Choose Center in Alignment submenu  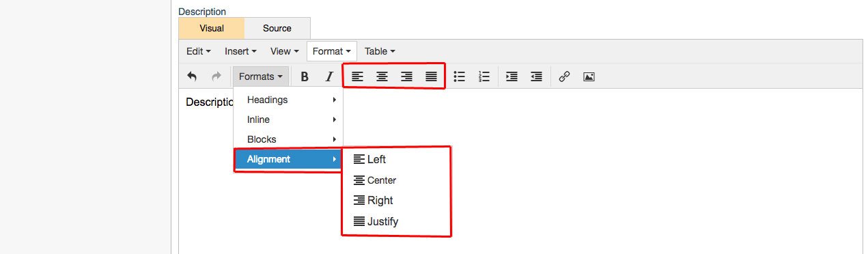click(375, 180)
